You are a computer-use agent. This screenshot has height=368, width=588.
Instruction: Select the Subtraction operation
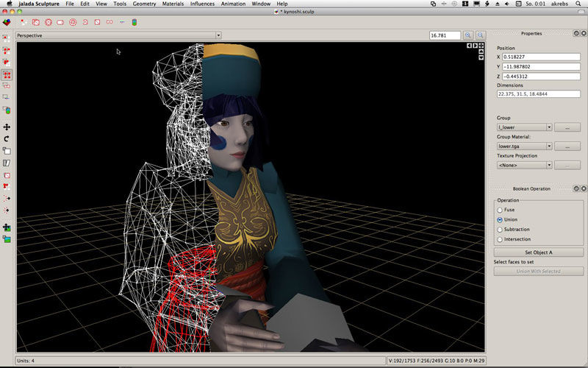pos(500,230)
